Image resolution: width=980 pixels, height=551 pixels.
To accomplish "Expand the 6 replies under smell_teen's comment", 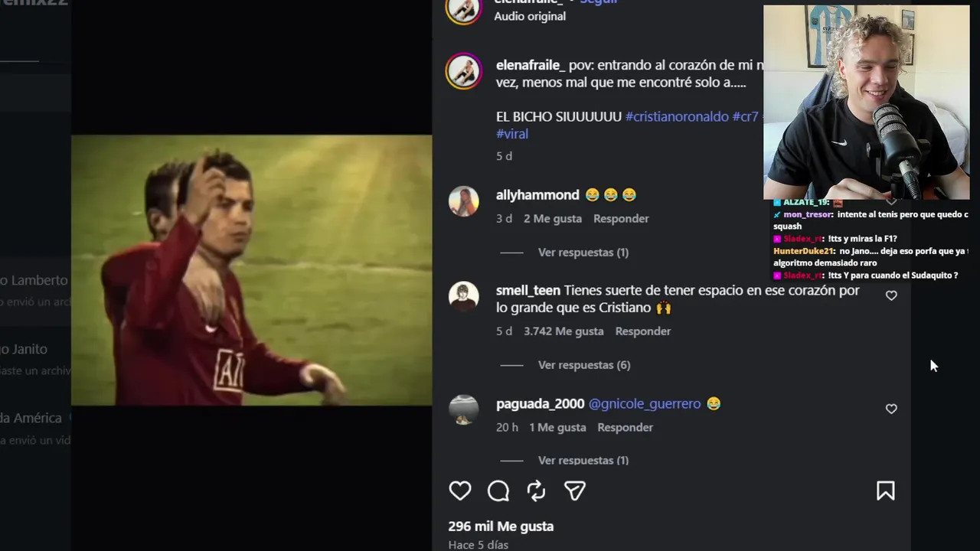I will point(584,364).
